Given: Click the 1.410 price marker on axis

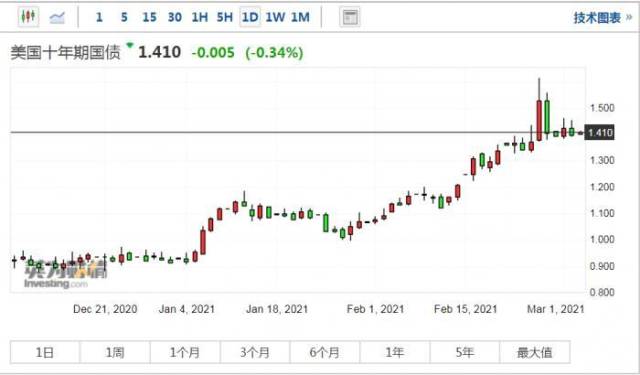Looking at the screenshot, I should [x=600, y=133].
